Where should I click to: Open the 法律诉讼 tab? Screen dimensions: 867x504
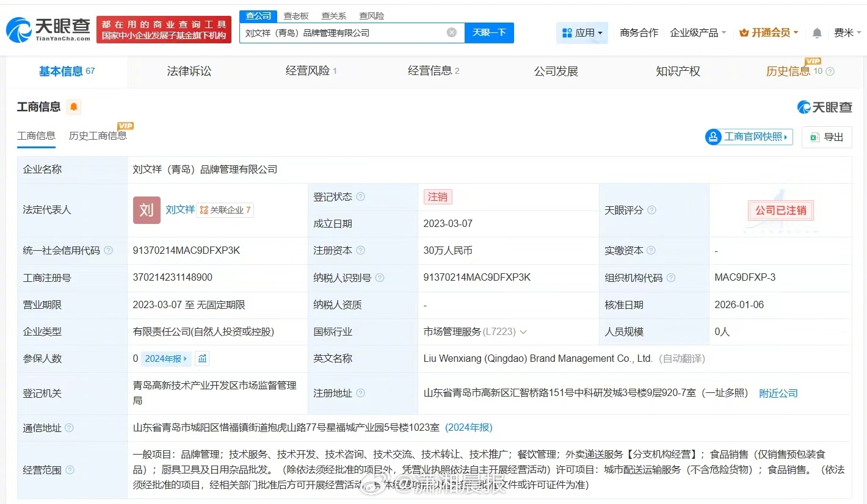tap(189, 71)
